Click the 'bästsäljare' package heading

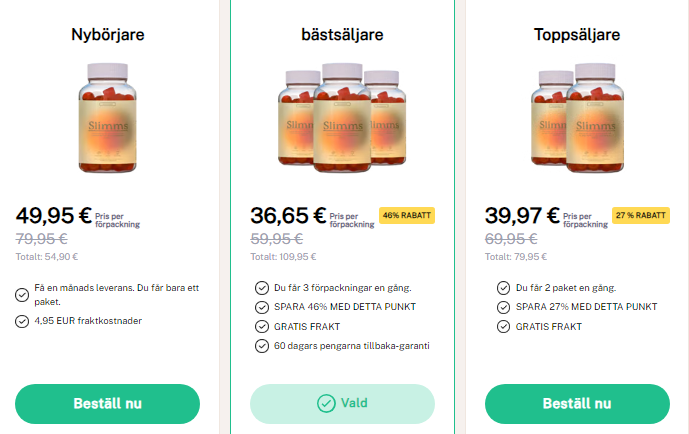click(x=342, y=35)
